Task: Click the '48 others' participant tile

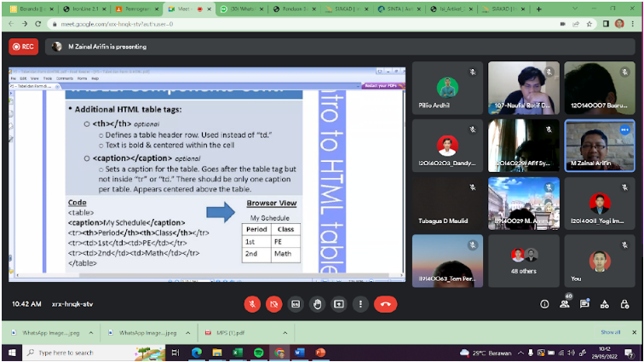Action: click(524, 260)
